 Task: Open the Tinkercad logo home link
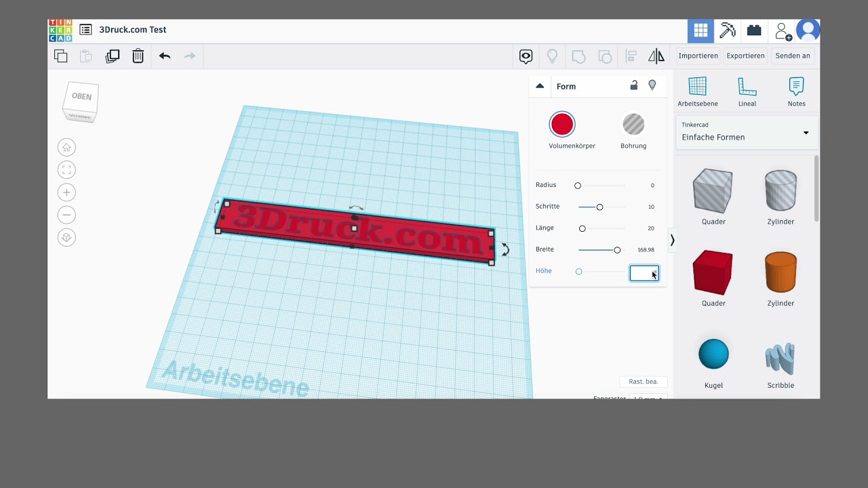click(60, 30)
